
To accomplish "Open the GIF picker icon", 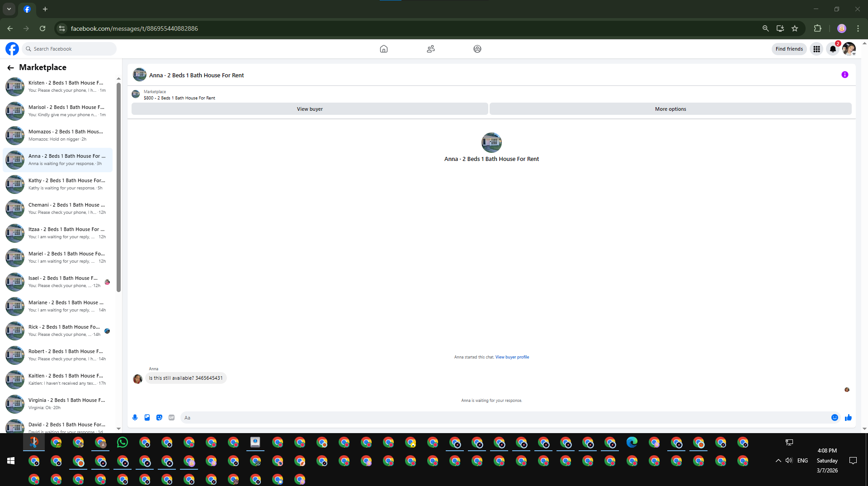I will (171, 418).
